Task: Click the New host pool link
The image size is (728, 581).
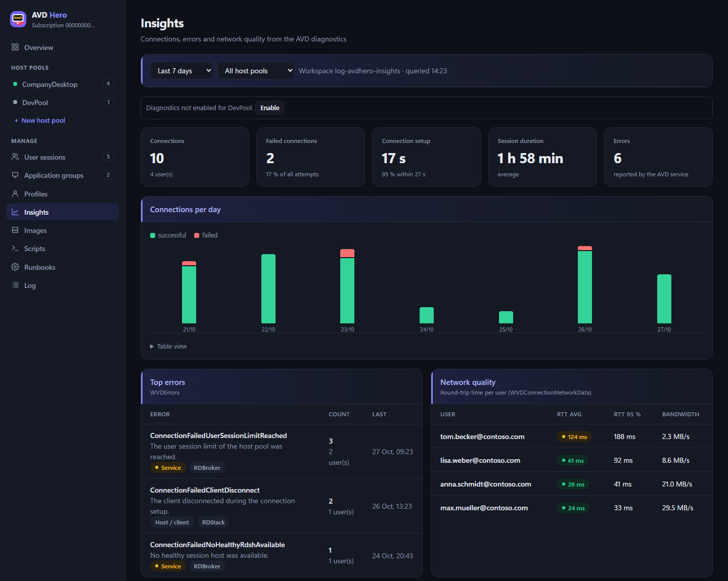Action: pyautogui.click(x=40, y=120)
